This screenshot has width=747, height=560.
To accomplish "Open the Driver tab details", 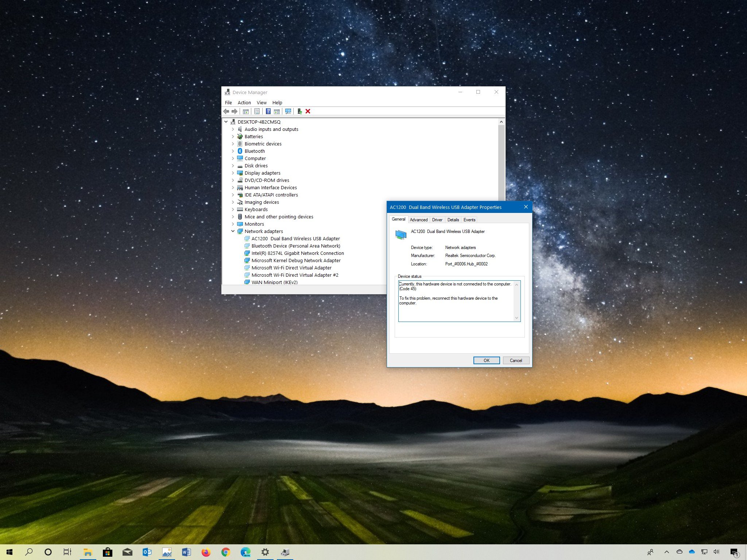I will point(437,219).
